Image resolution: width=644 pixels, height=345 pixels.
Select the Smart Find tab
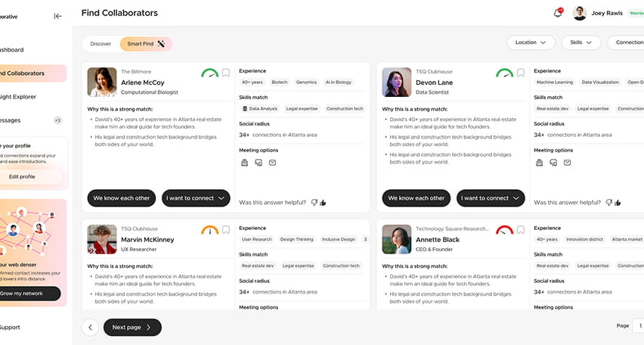tap(146, 44)
